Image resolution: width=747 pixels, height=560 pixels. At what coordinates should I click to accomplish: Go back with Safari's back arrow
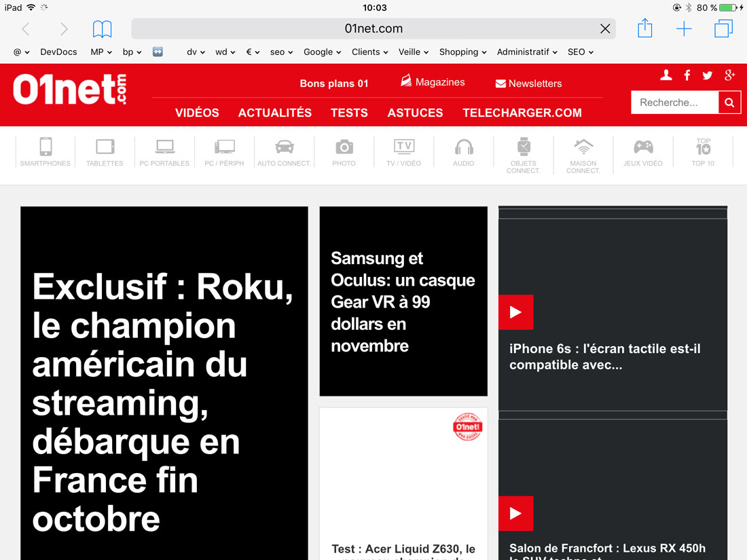click(26, 29)
